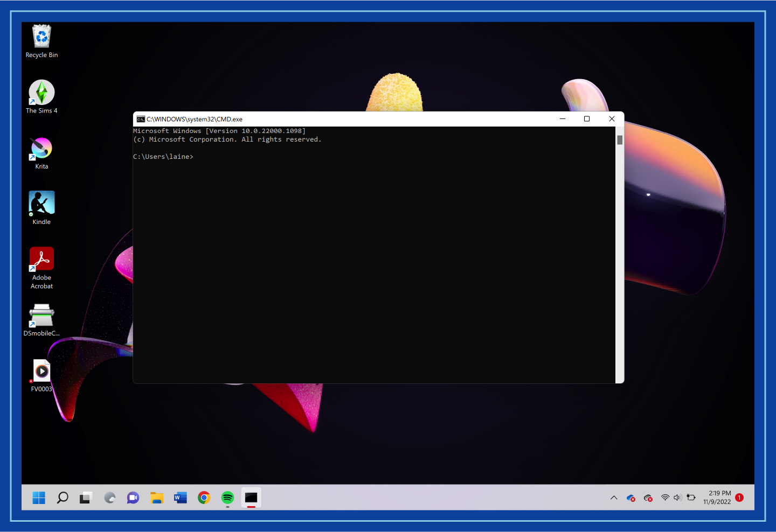Open Krita from the desktop

point(41,149)
